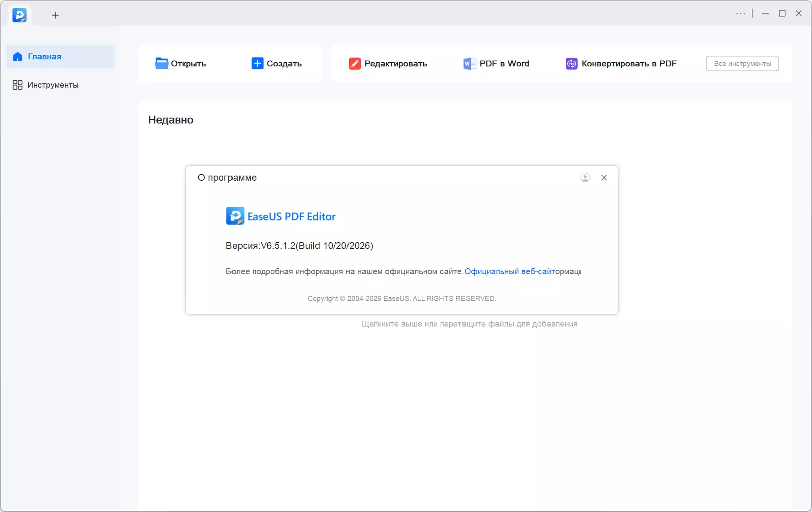Select Главная in the sidebar

pos(60,56)
